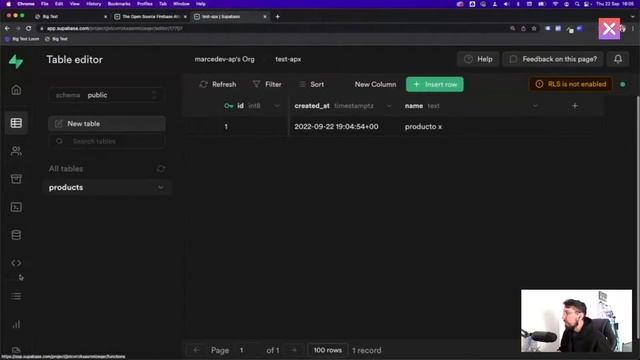Refresh the All tables list icon
Image resolution: width=640 pixels, height=360 pixels.
pos(161,169)
